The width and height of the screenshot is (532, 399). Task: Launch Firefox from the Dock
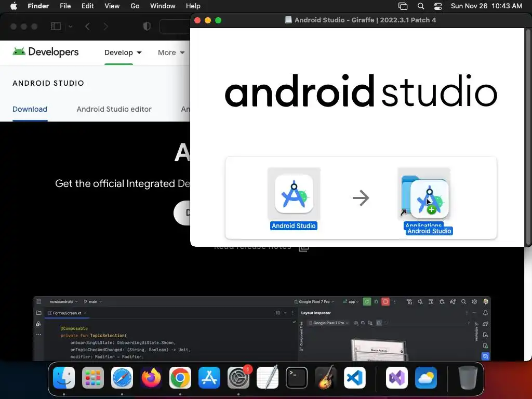click(x=151, y=378)
